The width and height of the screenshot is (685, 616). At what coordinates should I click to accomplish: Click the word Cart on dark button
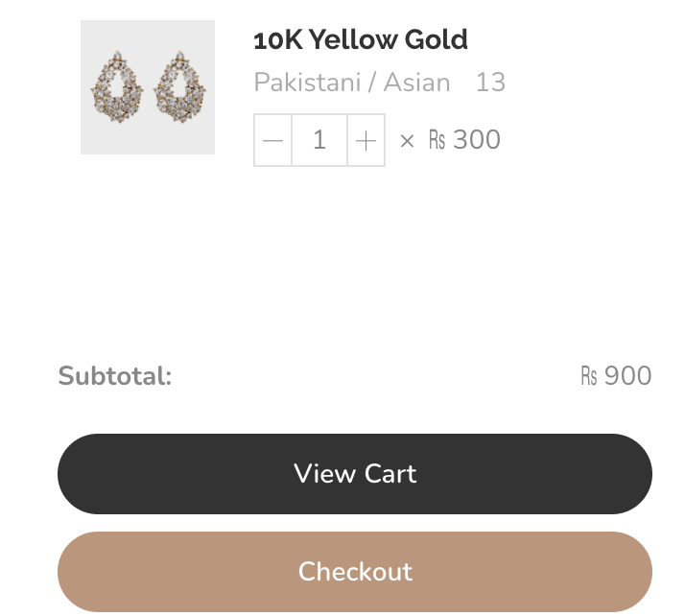(390, 474)
